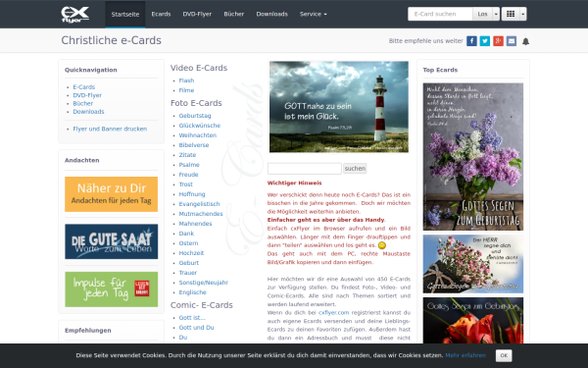Open lilac Gottes Segen zum Geburtstag card
This screenshot has height=368, width=588.
[x=473, y=157]
